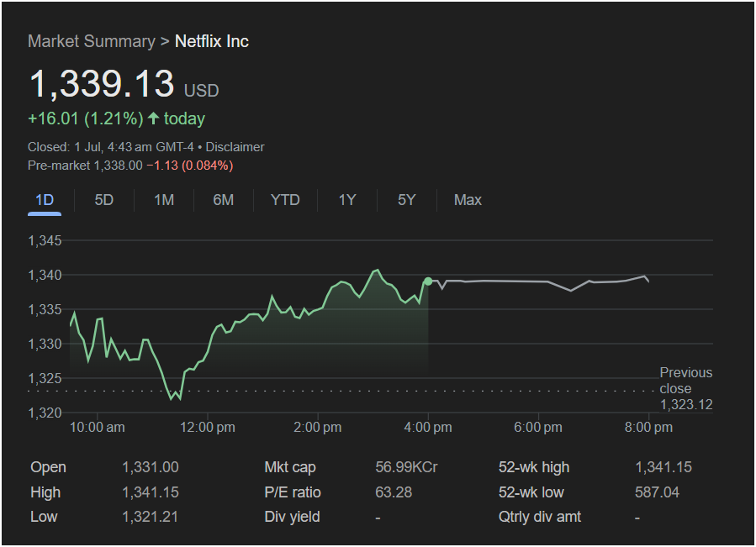Open the Market Summary breadcrumb link
The image size is (756, 547).
92,41
